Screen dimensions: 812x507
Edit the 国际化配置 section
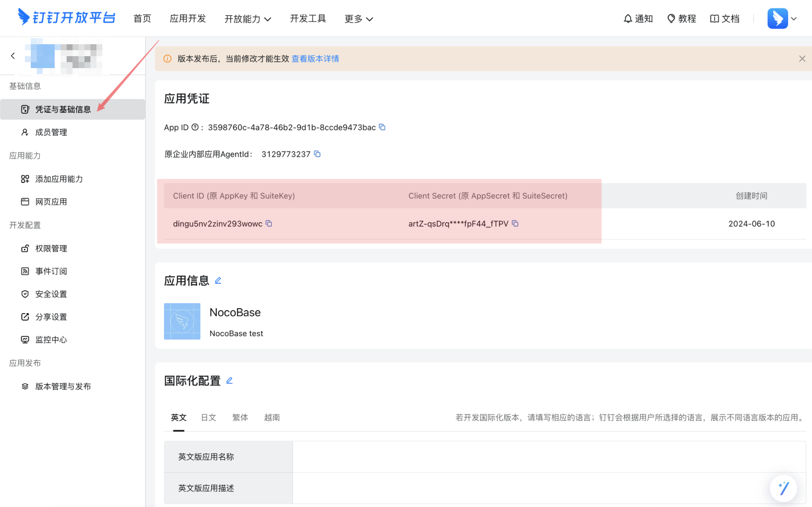coord(230,381)
